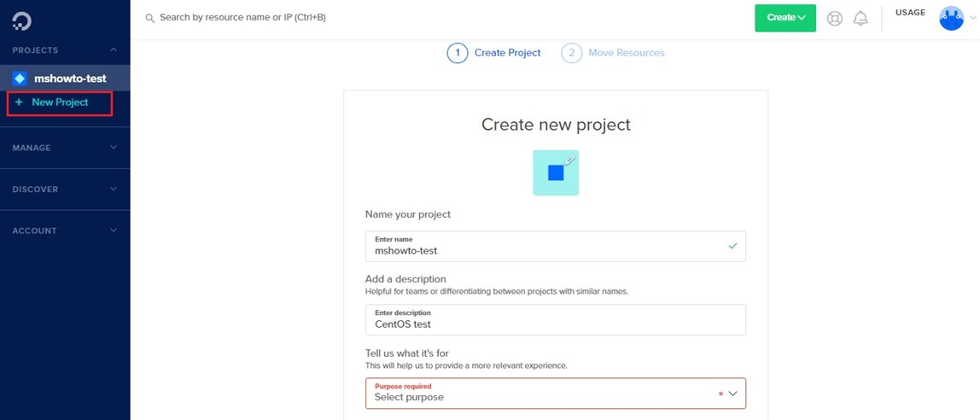This screenshot has height=420, width=980.
Task: Open the notifications bell icon
Action: [x=860, y=18]
